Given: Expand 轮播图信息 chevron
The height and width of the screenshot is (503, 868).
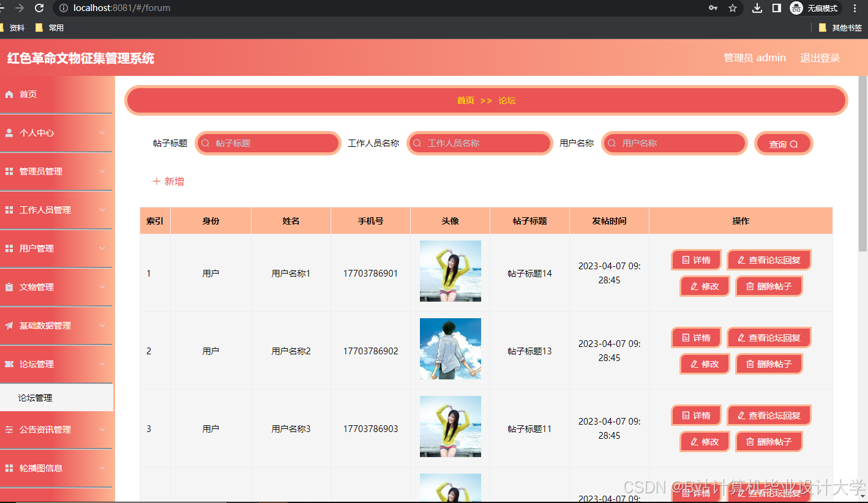Looking at the screenshot, I should pos(102,468).
